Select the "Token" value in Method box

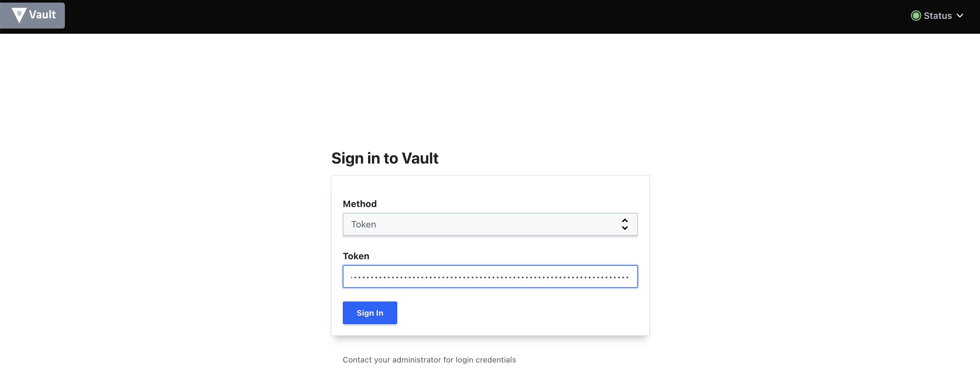(x=363, y=225)
